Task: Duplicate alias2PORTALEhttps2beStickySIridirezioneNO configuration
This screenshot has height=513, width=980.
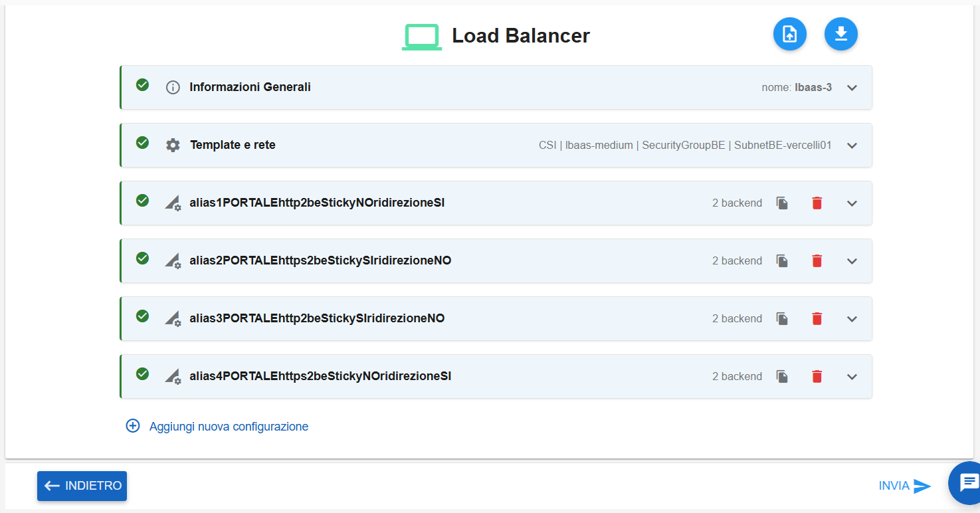Action: pyautogui.click(x=783, y=261)
